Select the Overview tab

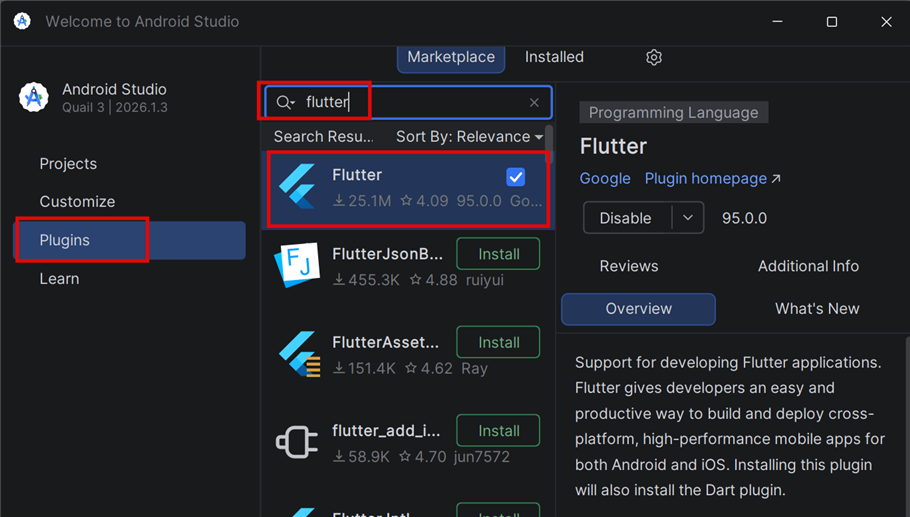(x=638, y=309)
